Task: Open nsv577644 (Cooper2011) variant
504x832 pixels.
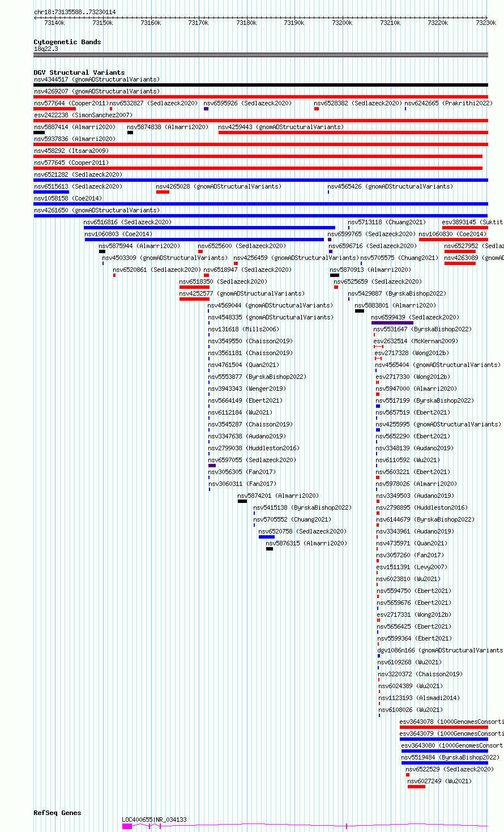Action: (71, 104)
